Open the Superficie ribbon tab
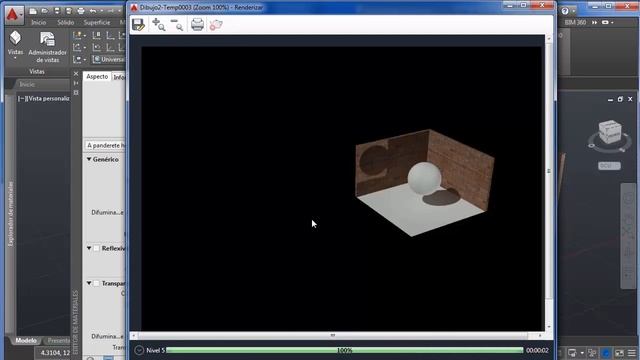Viewport: 640px width, 360px height. (x=97, y=22)
